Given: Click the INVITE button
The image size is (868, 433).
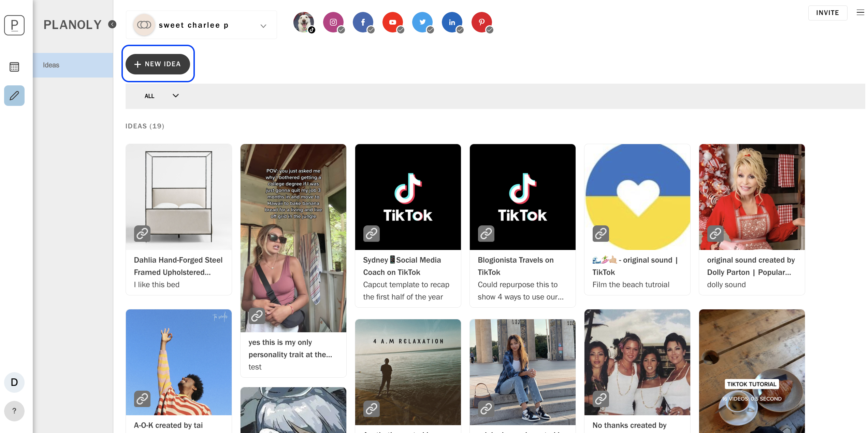Looking at the screenshot, I should 827,13.
